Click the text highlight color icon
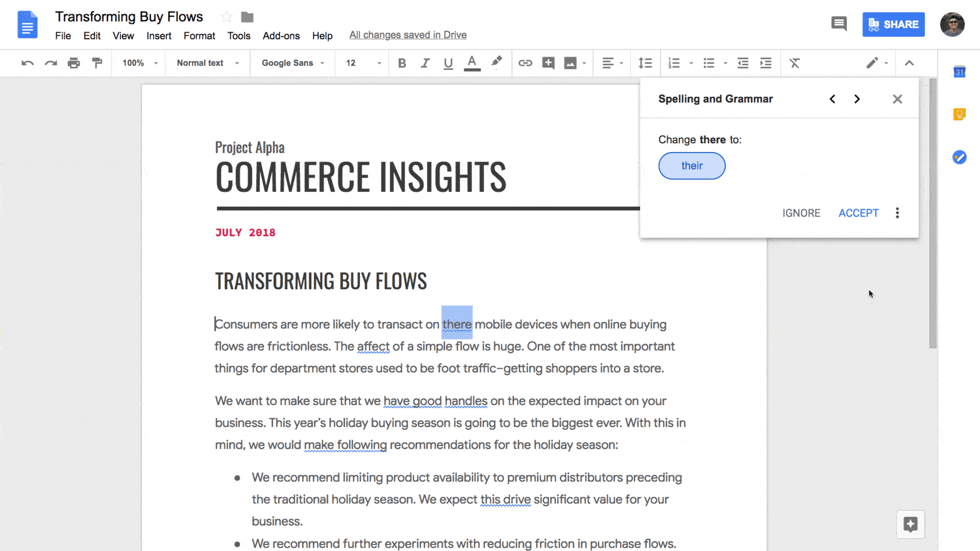 point(496,63)
